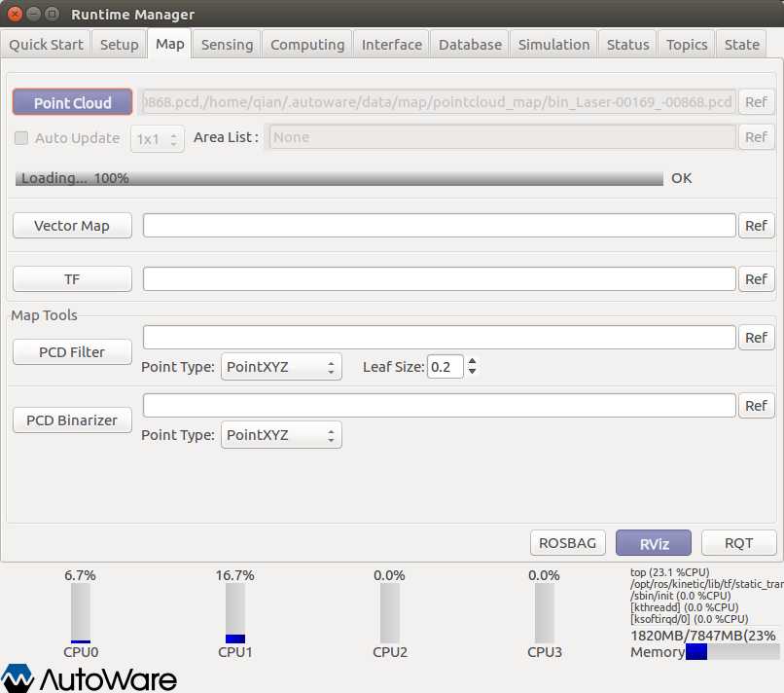Expand the 1x1 area size dropdown
The width and height of the screenshot is (784, 693).
coord(158,139)
